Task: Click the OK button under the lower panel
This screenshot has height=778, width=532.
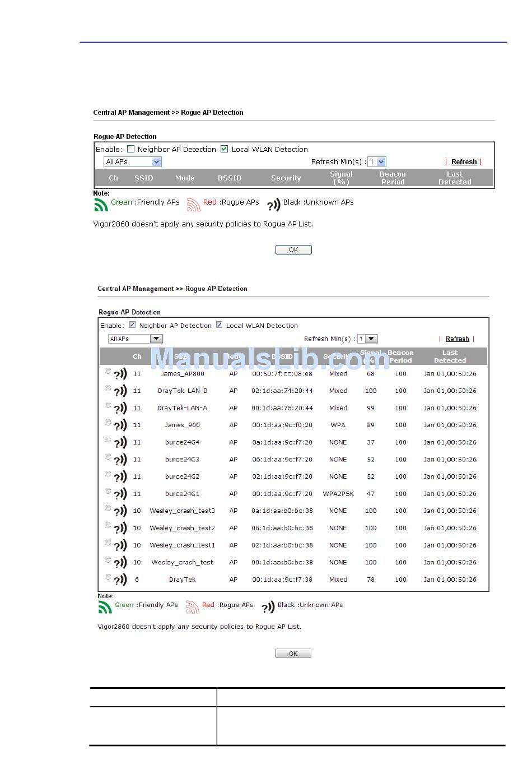Action: [x=293, y=654]
